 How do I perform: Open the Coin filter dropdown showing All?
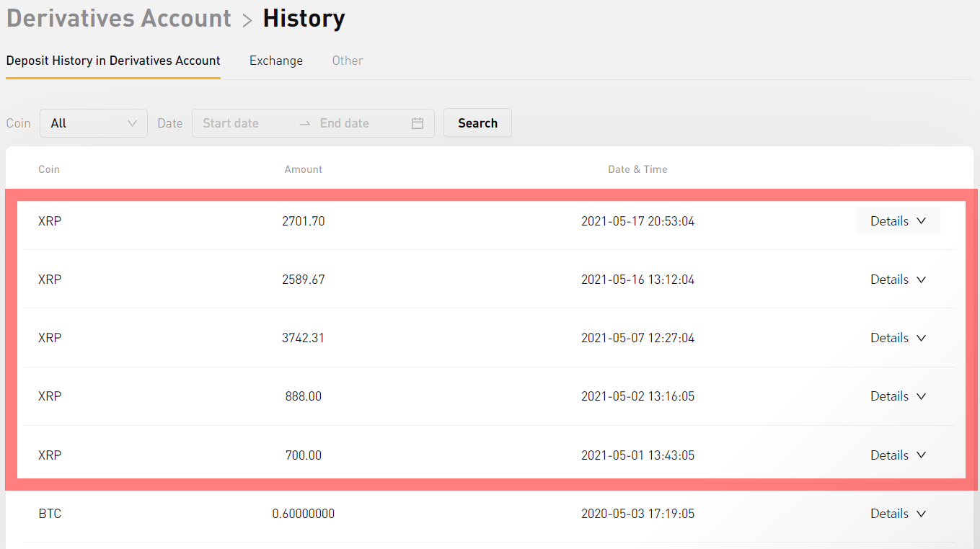coord(94,123)
